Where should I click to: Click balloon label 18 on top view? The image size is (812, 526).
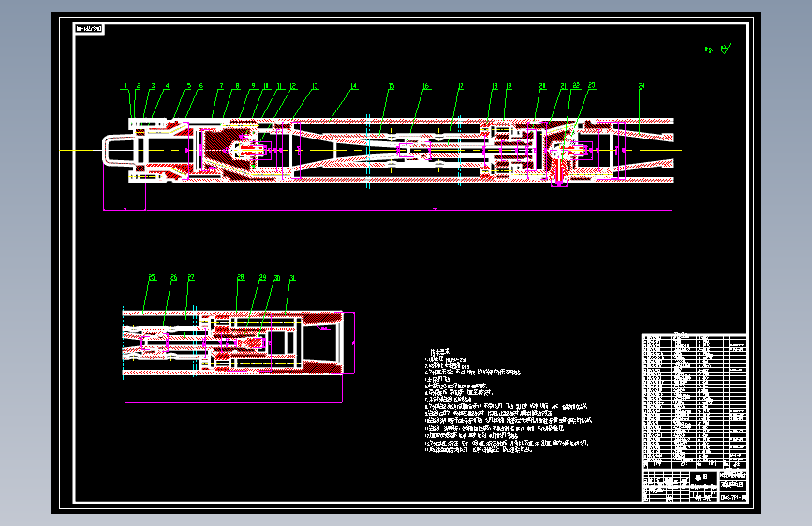[495, 86]
